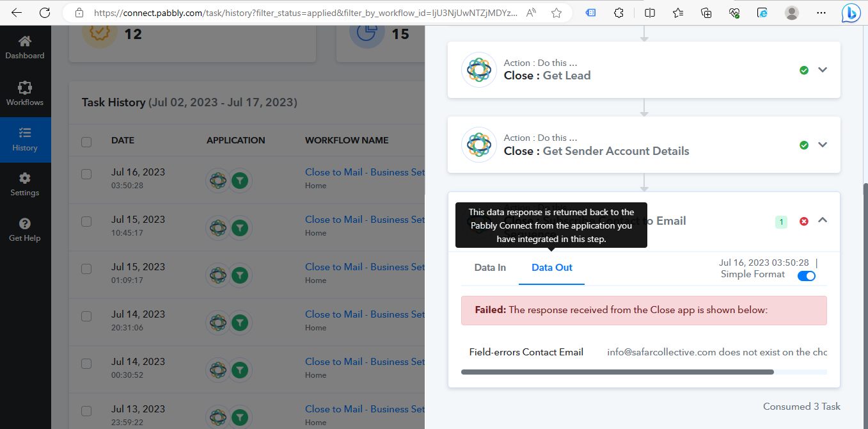Collapse the Subscribe Contact to Email step

click(x=823, y=220)
